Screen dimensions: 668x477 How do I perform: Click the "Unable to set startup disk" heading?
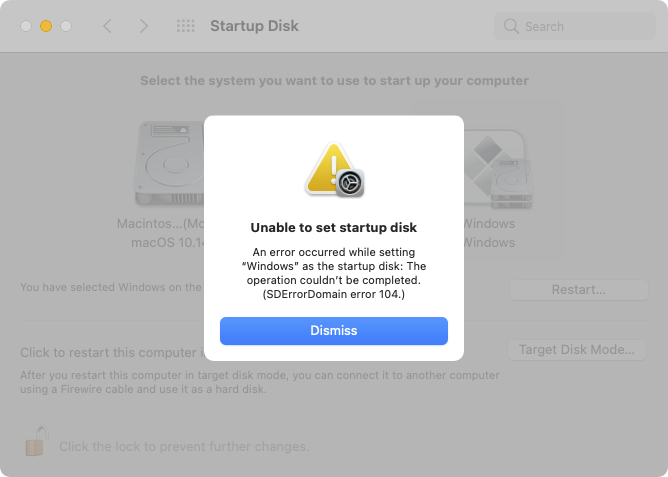[333, 227]
